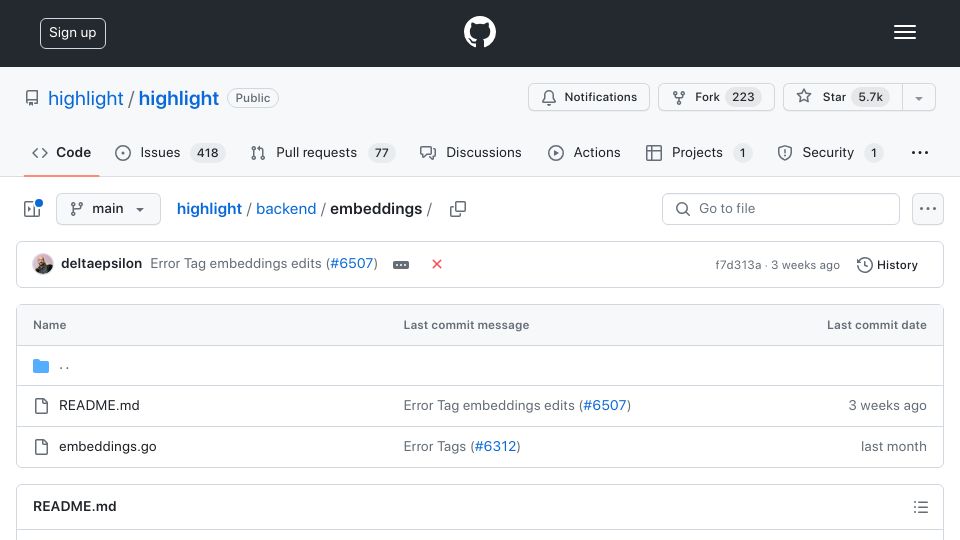The image size is (960, 540).
Task: Open the highlight repository name link
Action: 178,98
